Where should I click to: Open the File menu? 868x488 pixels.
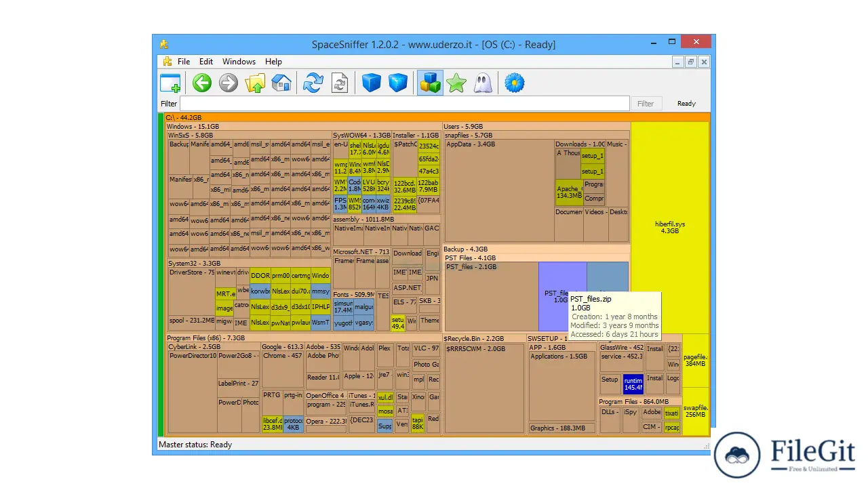coord(184,62)
